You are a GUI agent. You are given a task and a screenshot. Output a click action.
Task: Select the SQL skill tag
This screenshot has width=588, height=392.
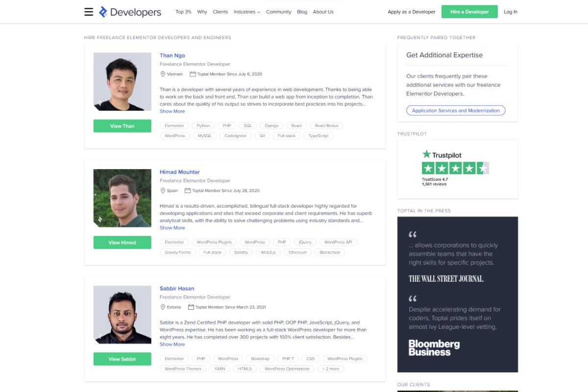[x=247, y=126]
